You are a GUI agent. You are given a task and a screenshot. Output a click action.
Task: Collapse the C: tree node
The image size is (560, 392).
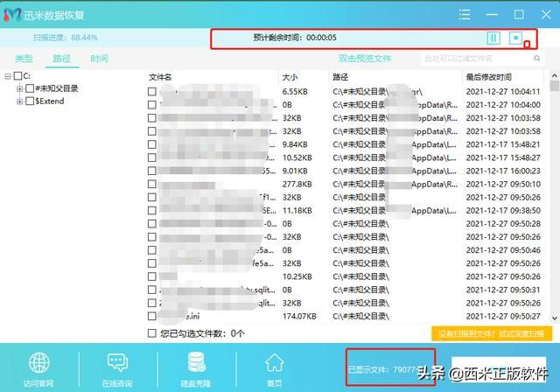coord(8,76)
